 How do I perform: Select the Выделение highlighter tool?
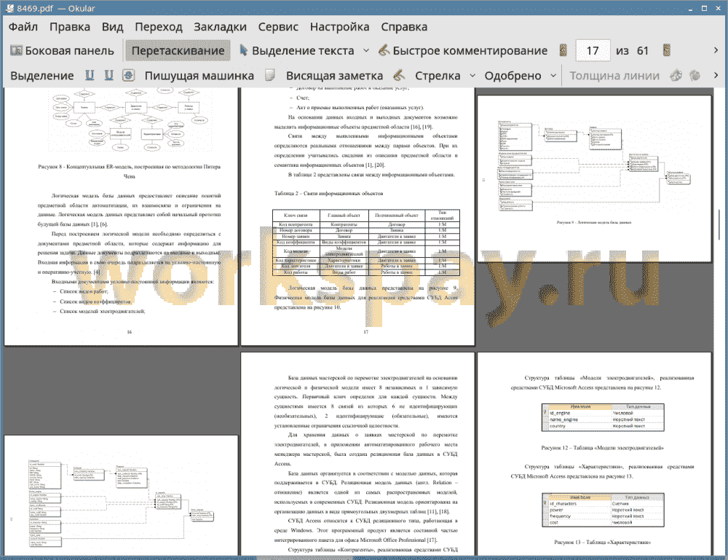(41, 76)
